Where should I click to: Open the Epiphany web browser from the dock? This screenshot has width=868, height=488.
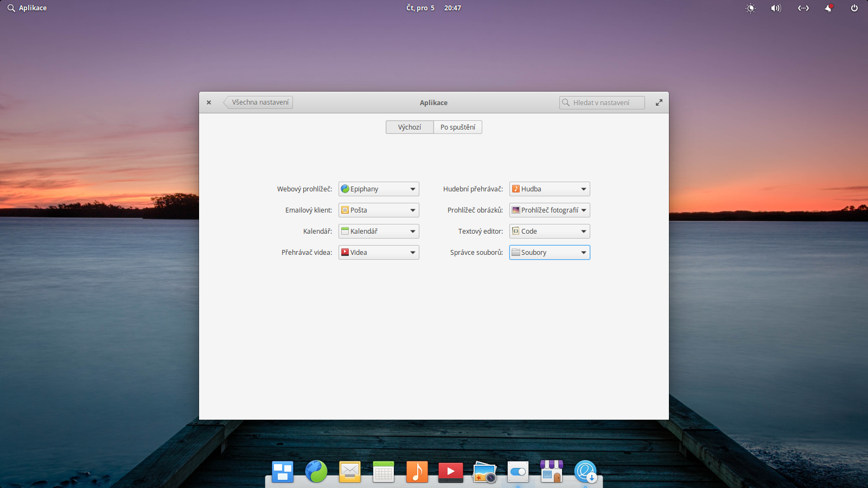(x=317, y=472)
